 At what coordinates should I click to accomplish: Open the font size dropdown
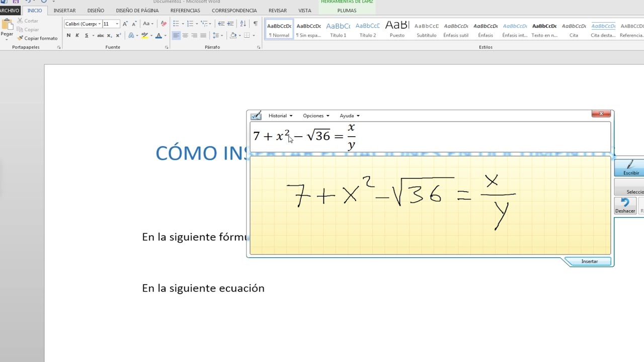click(117, 24)
